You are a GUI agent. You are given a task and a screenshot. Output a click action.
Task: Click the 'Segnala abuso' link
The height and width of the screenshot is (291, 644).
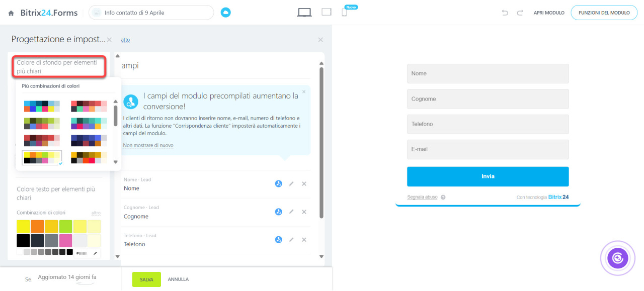pos(422,198)
